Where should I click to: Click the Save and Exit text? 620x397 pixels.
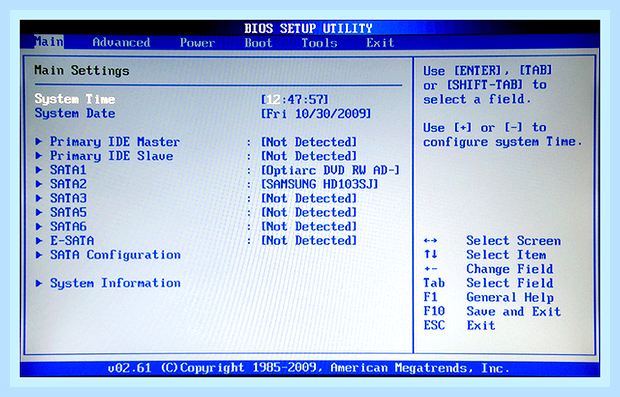[513, 312]
